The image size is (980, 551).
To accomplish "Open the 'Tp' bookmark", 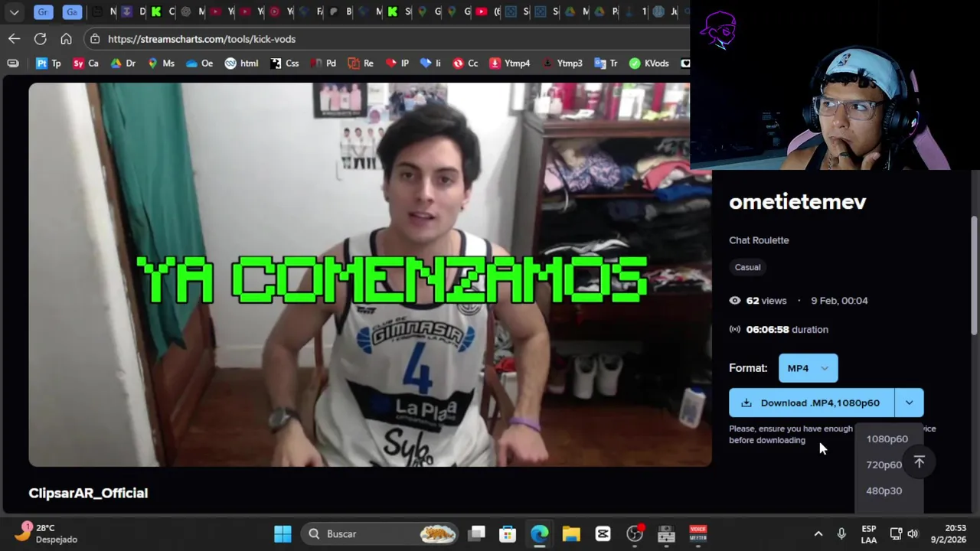I will (x=48, y=64).
